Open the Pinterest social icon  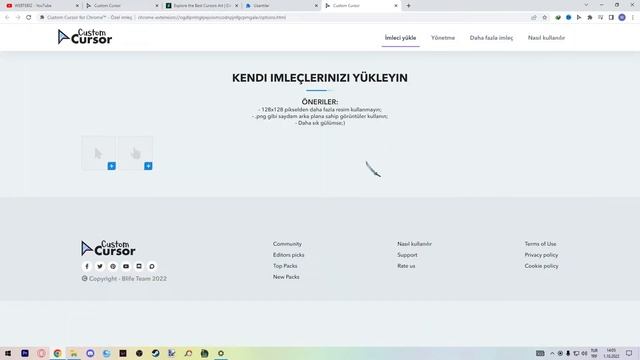tap(113, 267)
